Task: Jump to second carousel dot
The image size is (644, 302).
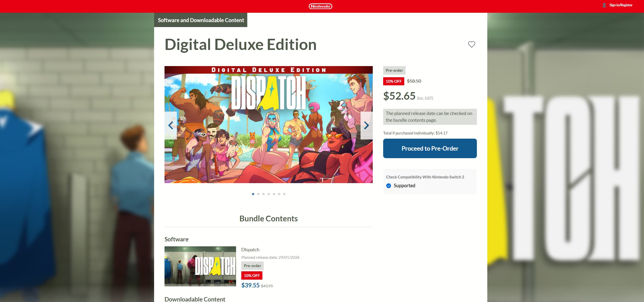Action: 258,194
